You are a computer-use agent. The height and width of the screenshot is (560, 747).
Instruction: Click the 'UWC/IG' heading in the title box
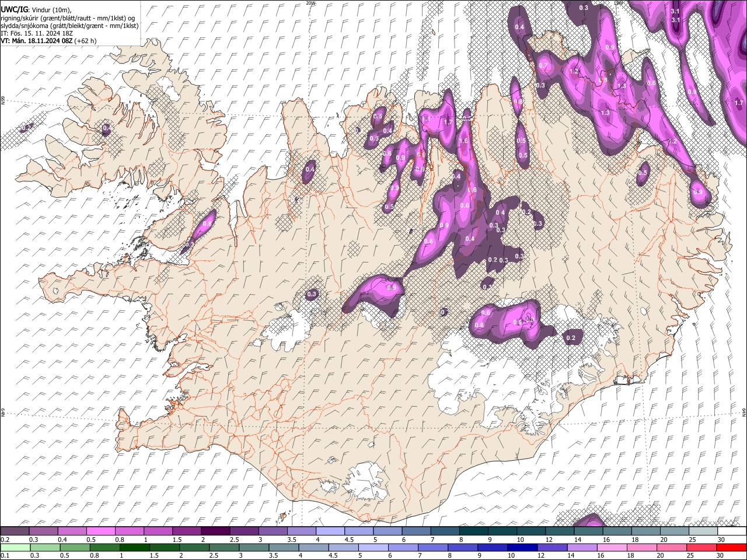[14, 10]
